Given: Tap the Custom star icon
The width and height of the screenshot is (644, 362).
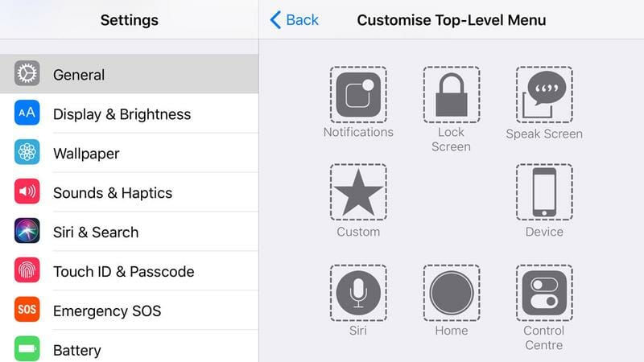Looking at the screenshot, I should [x=358, y=192].
